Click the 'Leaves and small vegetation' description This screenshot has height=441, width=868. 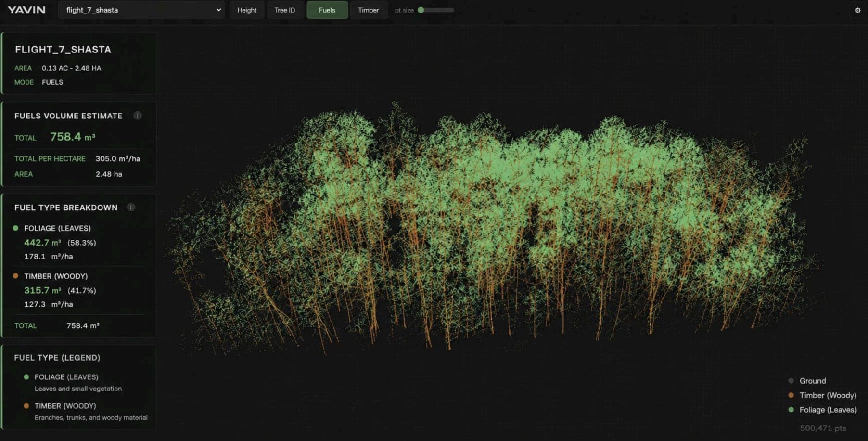coord(78,389)
